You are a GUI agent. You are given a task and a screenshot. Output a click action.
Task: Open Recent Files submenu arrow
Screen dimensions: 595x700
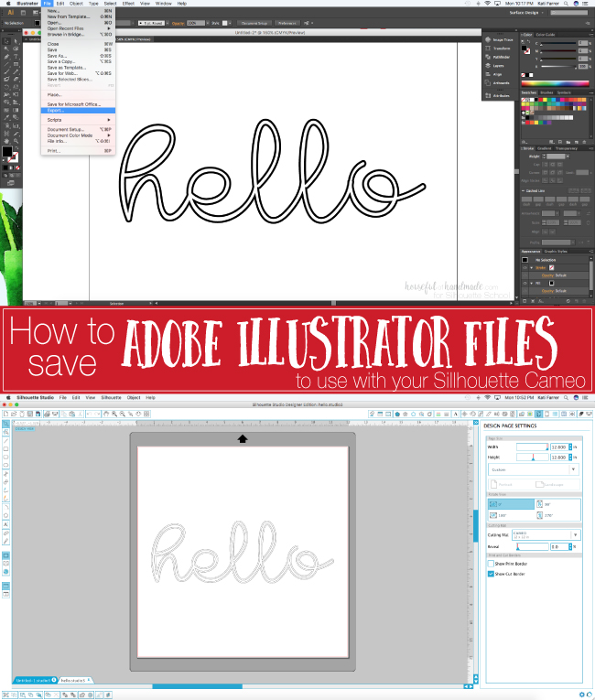[109, 28]
